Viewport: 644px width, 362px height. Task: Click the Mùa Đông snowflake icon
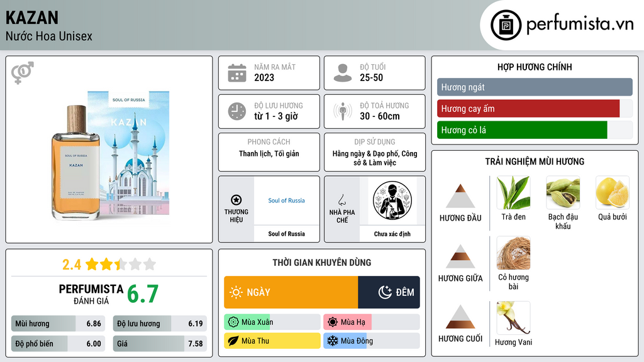(x=332, y=341)
